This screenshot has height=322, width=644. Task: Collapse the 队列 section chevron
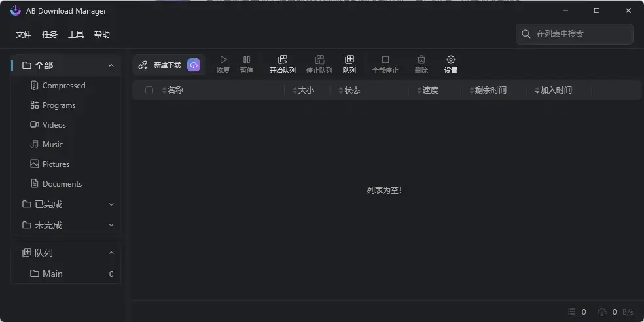pos(111,253)
